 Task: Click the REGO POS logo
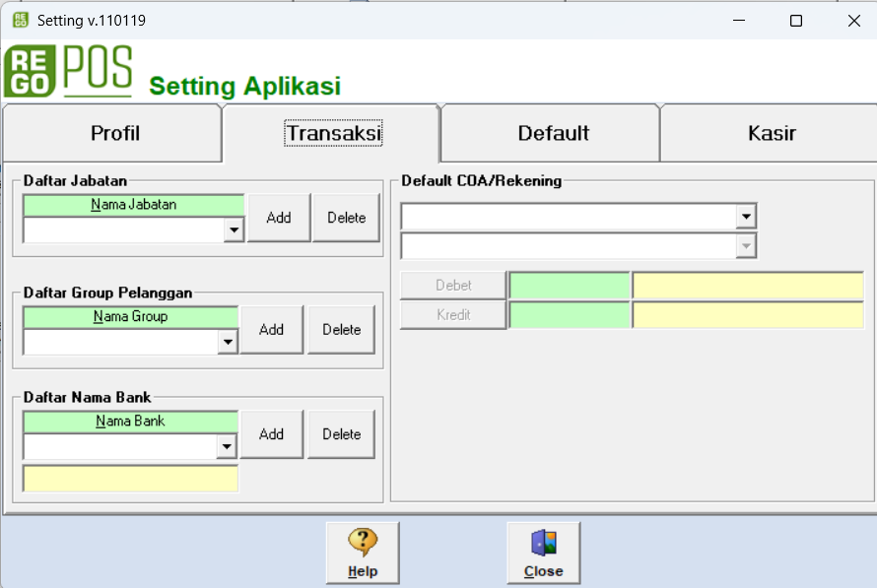coord(68,72)
